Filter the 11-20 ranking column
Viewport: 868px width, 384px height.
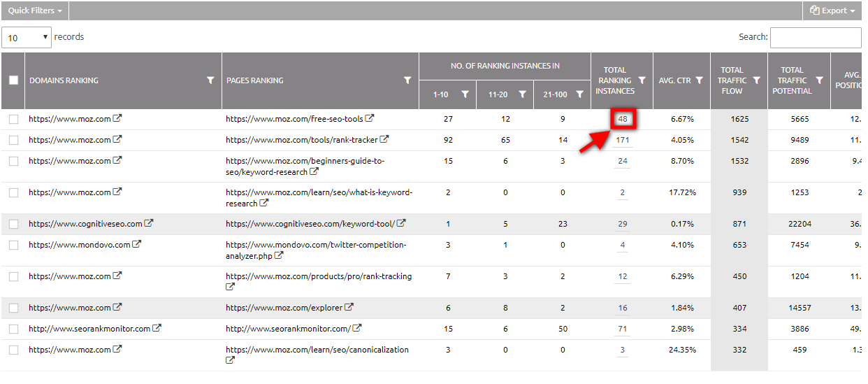(522, 94)
